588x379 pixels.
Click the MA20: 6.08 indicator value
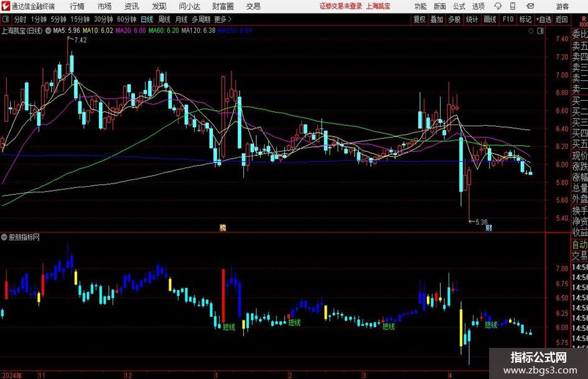click(x=131, y=30)
